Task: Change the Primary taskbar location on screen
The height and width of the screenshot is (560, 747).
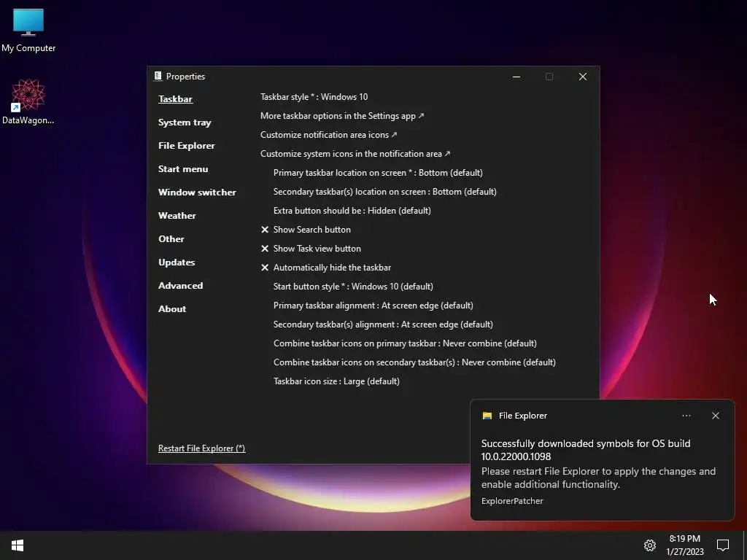Action: click(x=378, y=173)
